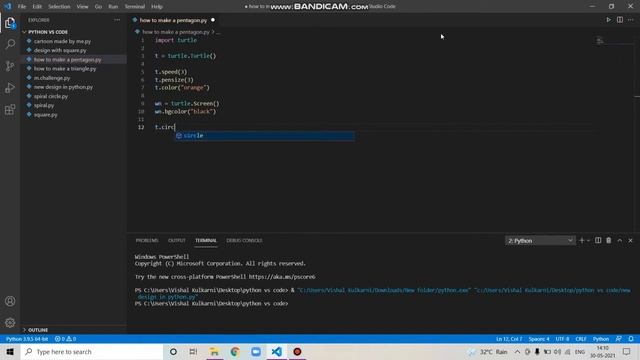The width and height of the screenshot is (640, 360).
Task: Click the Bandicam record icon on taskbar
Action: 297,351
